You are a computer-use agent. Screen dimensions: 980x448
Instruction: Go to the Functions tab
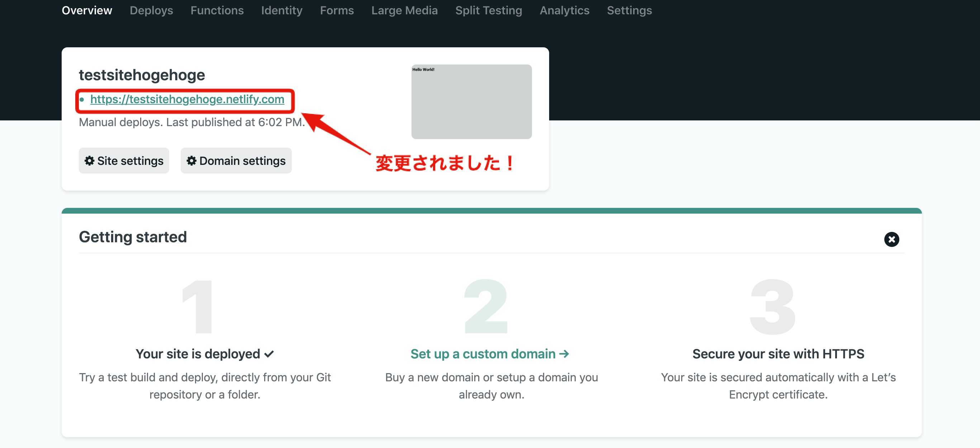217,10
